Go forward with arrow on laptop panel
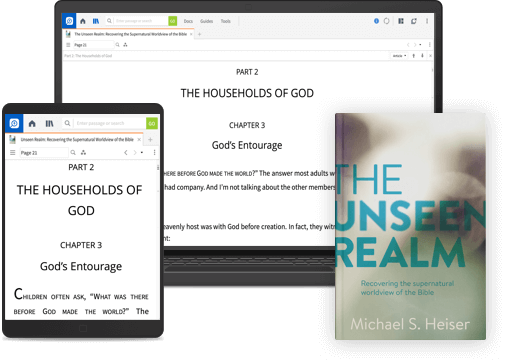Screen dimensions: 506x362 [415, 45]
